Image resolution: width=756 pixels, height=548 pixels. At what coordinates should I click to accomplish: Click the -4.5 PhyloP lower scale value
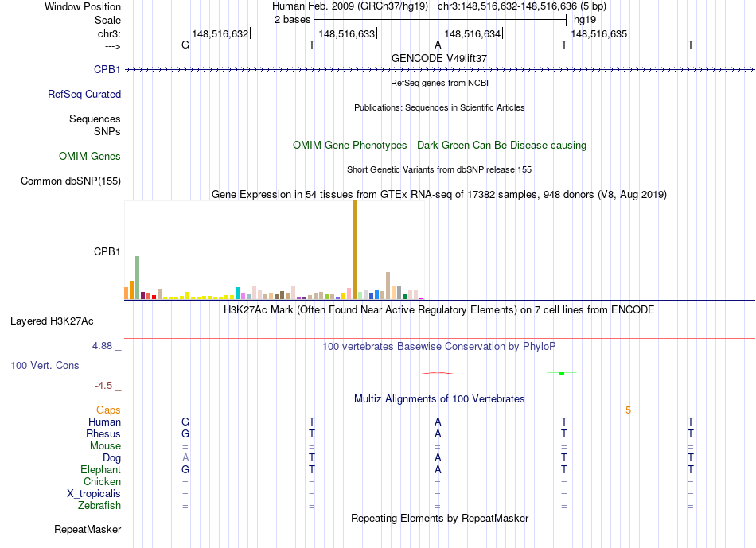point(103,386)
